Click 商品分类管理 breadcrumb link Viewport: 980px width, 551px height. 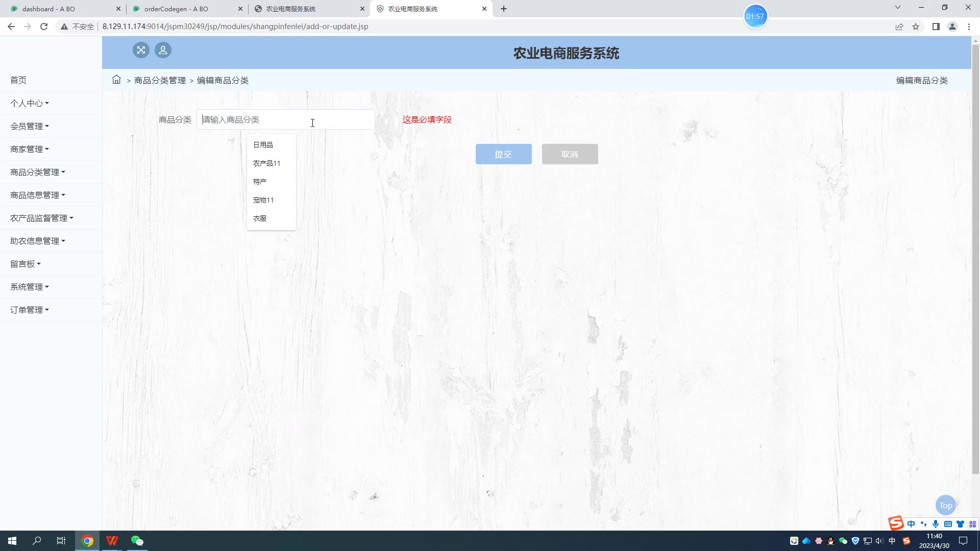coord(160,81)
